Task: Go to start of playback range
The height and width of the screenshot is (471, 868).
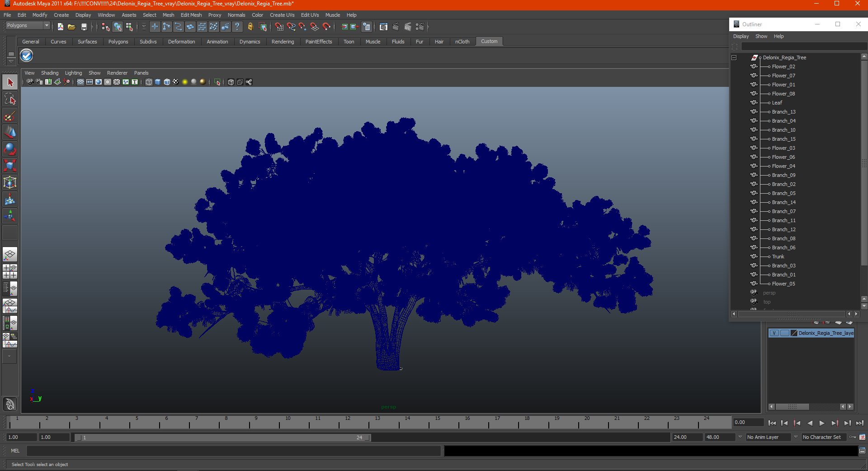Action: pos(772,423)
